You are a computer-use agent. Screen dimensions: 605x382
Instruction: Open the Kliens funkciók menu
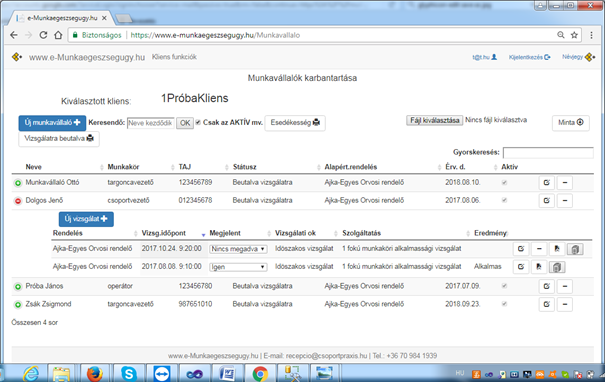pyautogui.click(x=174, y=57)
